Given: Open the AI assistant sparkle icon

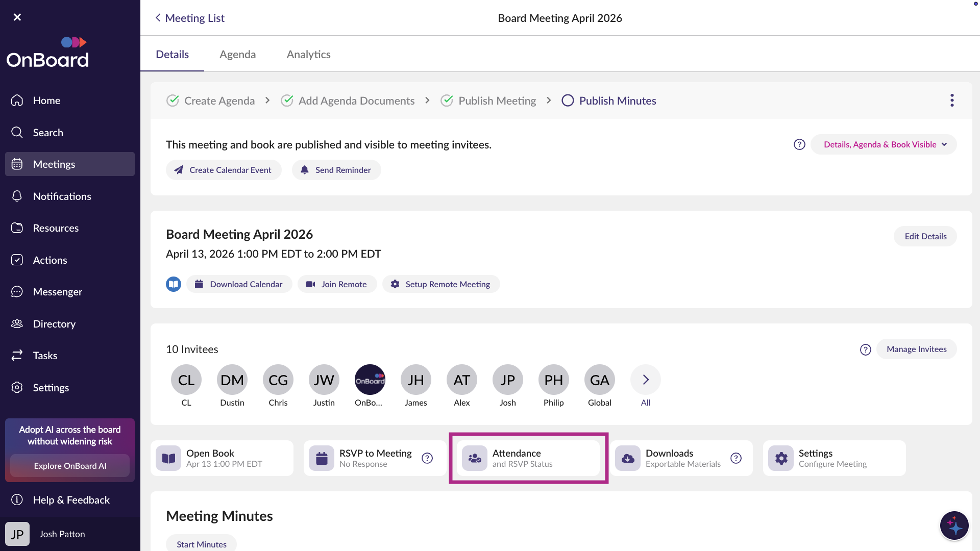Looking at the screenshot, I should 953,525.
